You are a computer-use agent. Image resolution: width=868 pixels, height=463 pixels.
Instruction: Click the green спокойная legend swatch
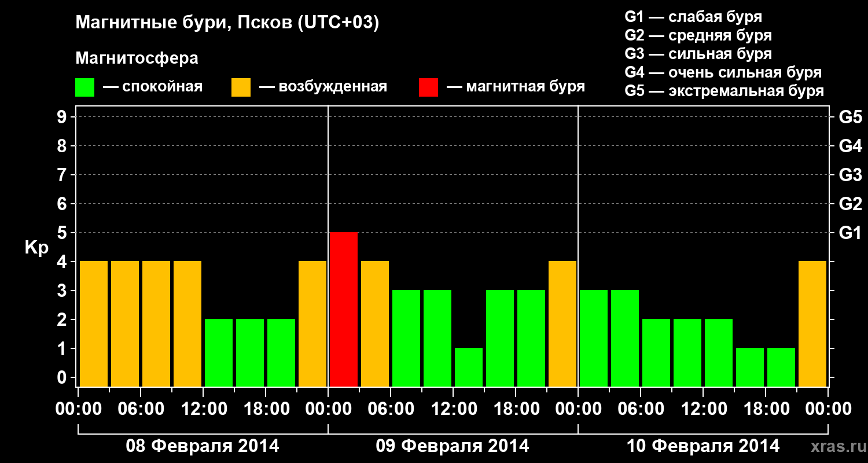click(x=85, y=87)
